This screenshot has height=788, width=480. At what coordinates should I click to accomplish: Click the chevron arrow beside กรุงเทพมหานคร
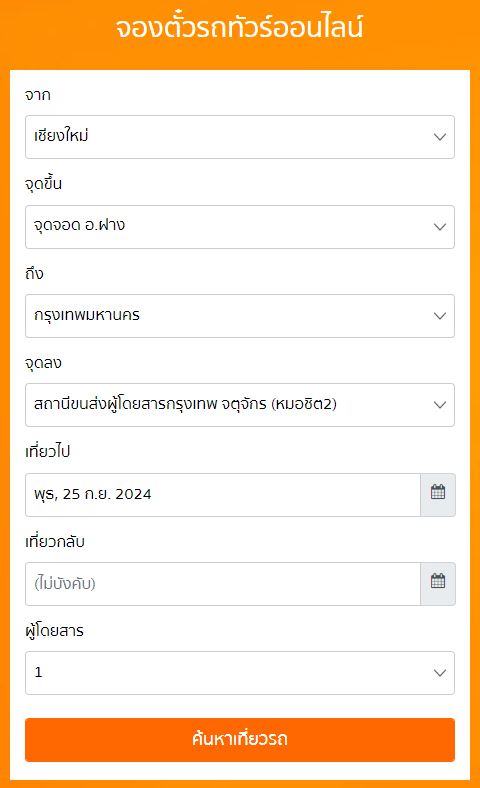(440, 316)
